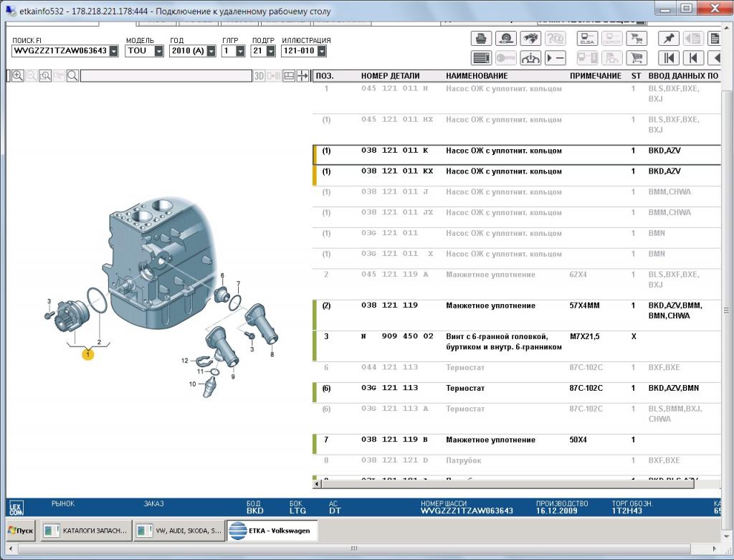734x560 pixels.
Task: Toggle the split layout icon
Action: coord(289,76)
